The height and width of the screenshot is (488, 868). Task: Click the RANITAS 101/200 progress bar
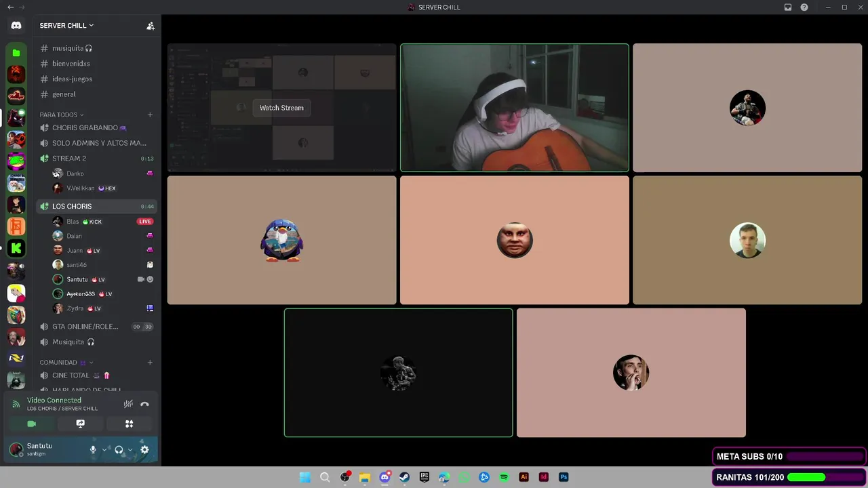(789, 477)
